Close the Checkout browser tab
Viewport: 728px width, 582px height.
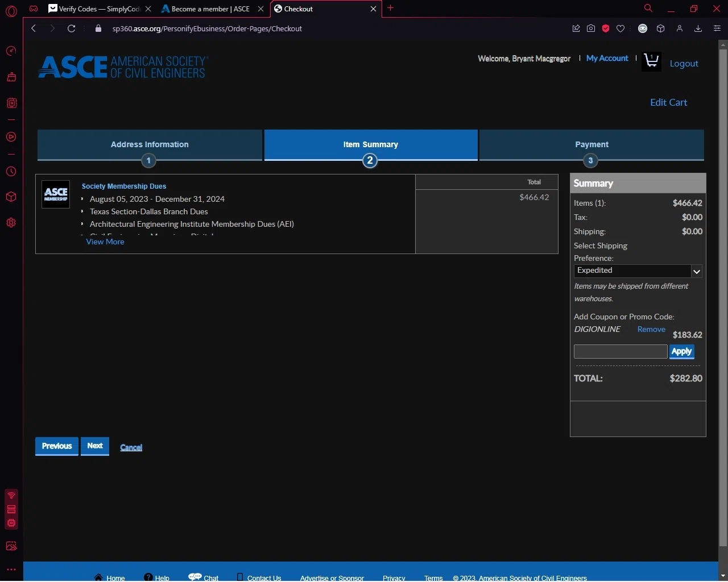click(x=373, y=9)
